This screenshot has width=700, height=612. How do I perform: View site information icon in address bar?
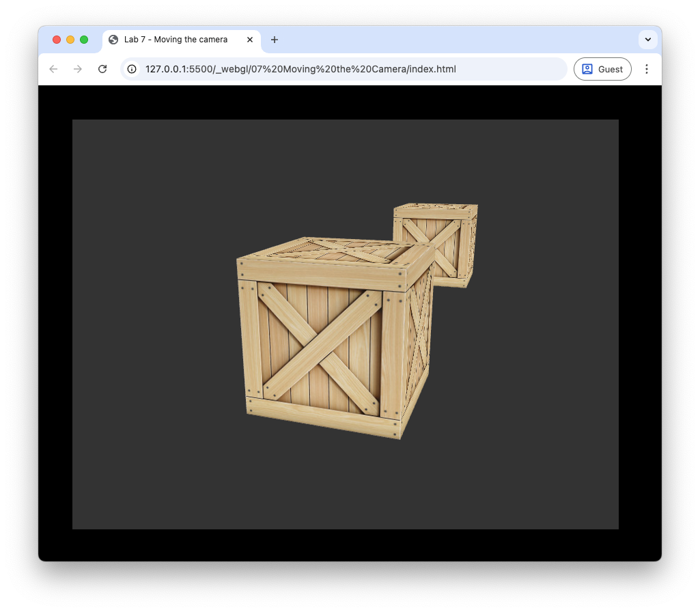pyautogui.click(x=132, y=69)
